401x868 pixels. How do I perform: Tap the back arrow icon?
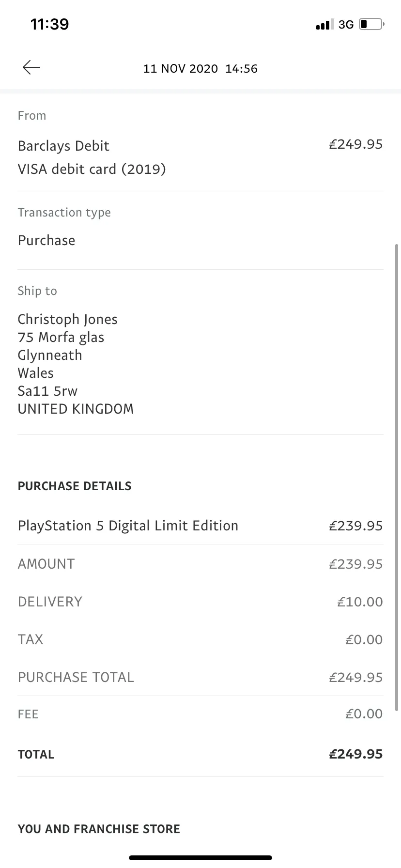point(31,68)
